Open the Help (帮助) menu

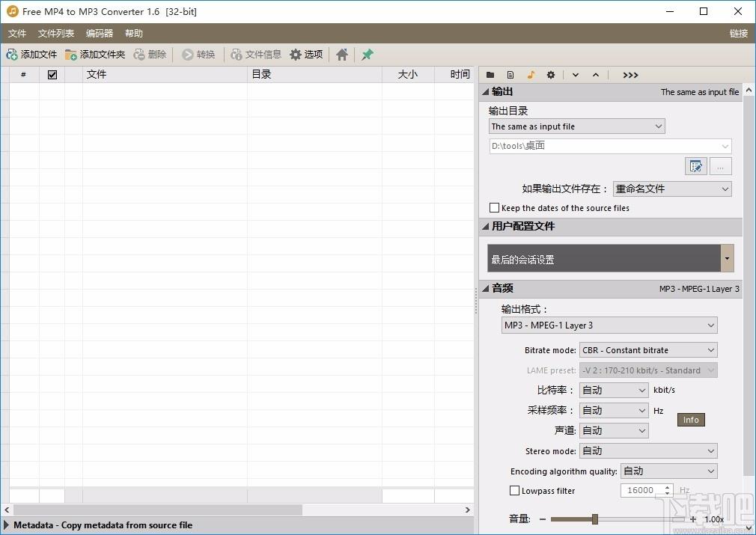tap(133, 33)
